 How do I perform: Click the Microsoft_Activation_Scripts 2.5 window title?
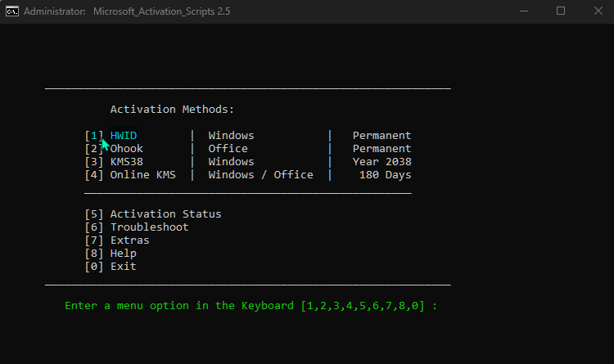pos(161,11)
